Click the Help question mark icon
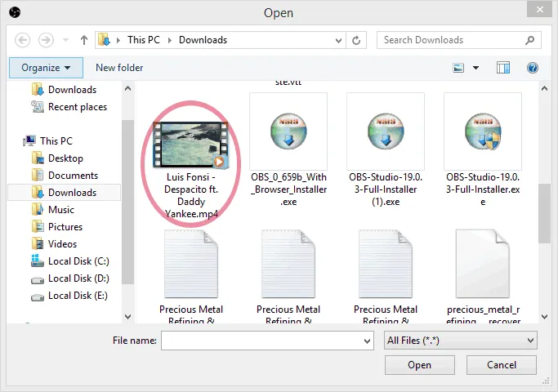This screenshot has height=392, width=558. (532, 68)
